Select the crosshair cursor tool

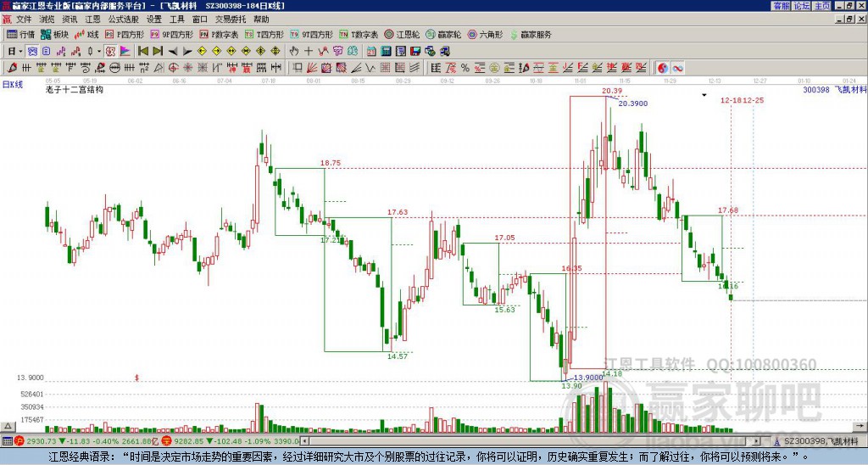309,52
